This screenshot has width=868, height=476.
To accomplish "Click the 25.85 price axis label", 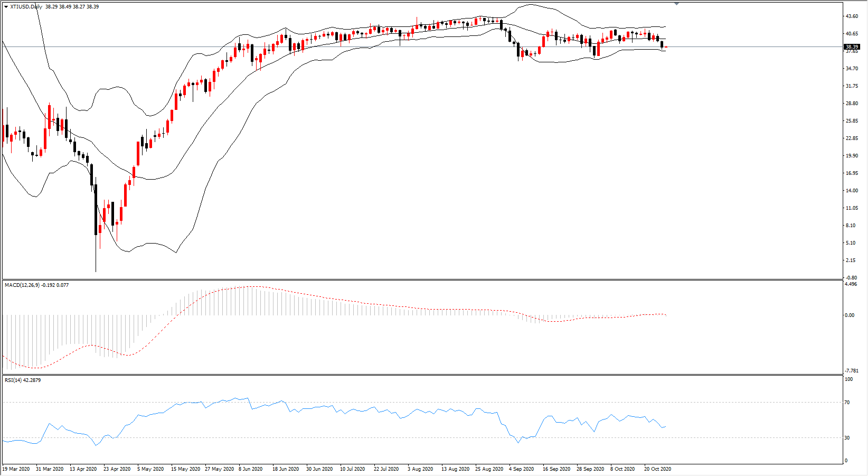I will coord(852,121).
